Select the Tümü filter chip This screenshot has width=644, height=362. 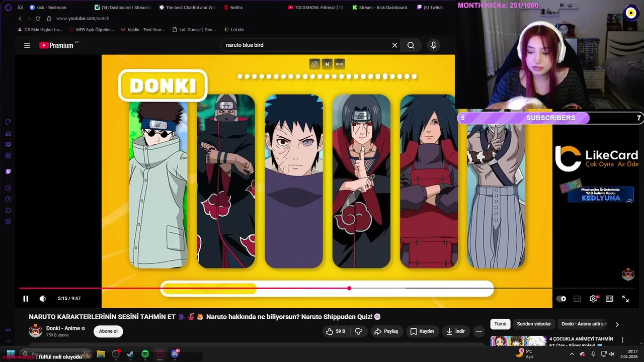[x=500, y=324]
